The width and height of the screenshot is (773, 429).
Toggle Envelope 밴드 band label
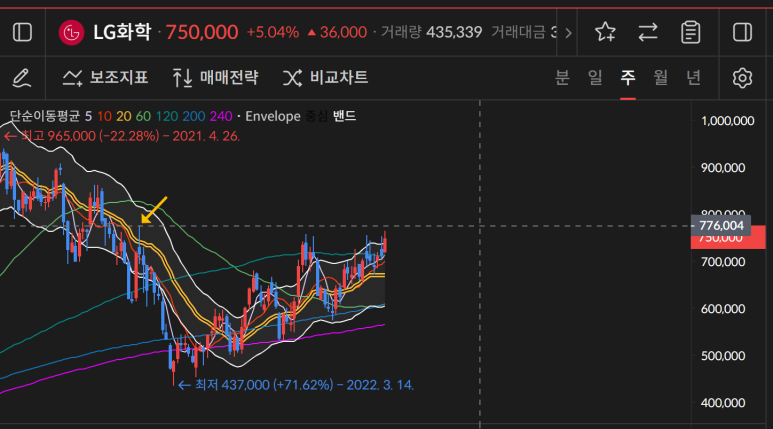coord(344,116)
